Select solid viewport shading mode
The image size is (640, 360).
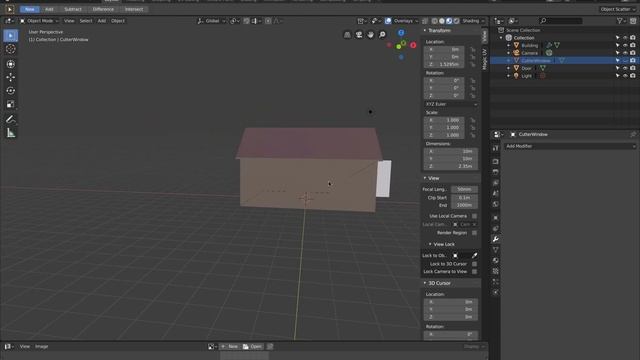pos(442,21)
